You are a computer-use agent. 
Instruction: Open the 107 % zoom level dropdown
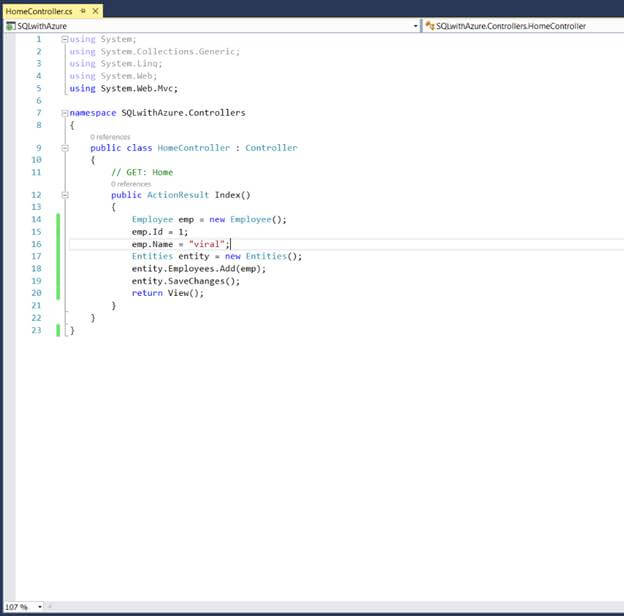click(40, 607)
